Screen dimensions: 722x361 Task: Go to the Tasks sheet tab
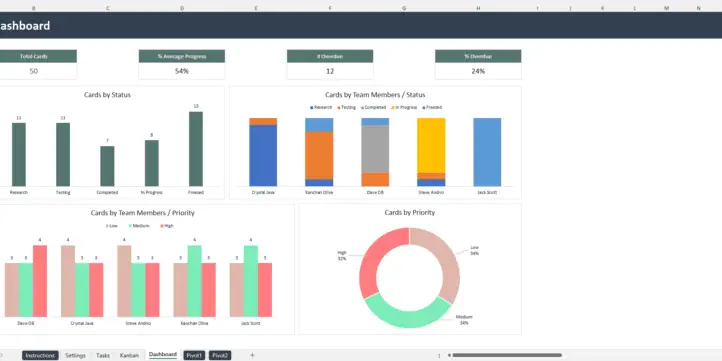(x=103, y=355)
